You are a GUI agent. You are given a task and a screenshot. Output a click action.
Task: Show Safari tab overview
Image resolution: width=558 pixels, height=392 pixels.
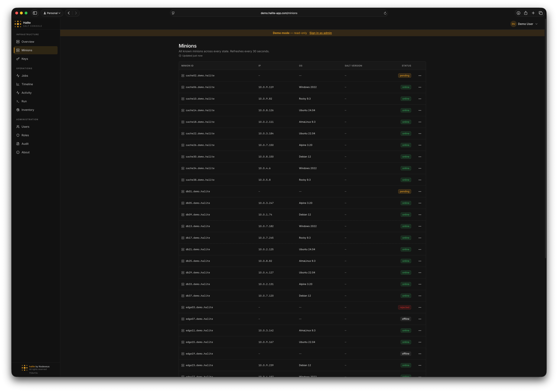pos(541,13)
